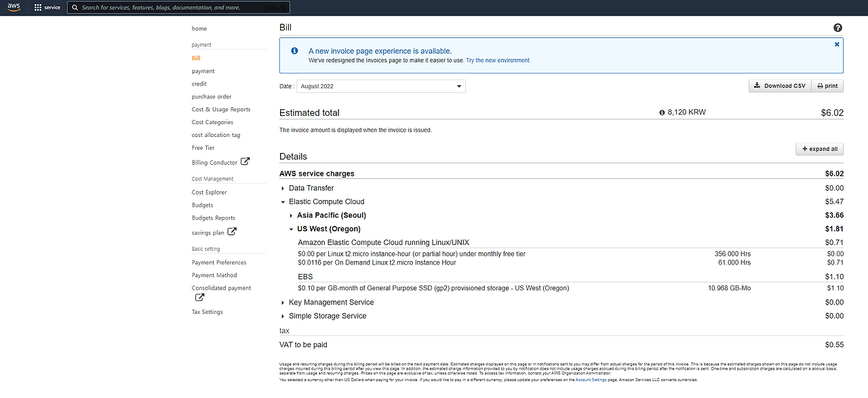Screen dimensions: 868x398
Task: Click the expand all button
Action: click(819, 148)
